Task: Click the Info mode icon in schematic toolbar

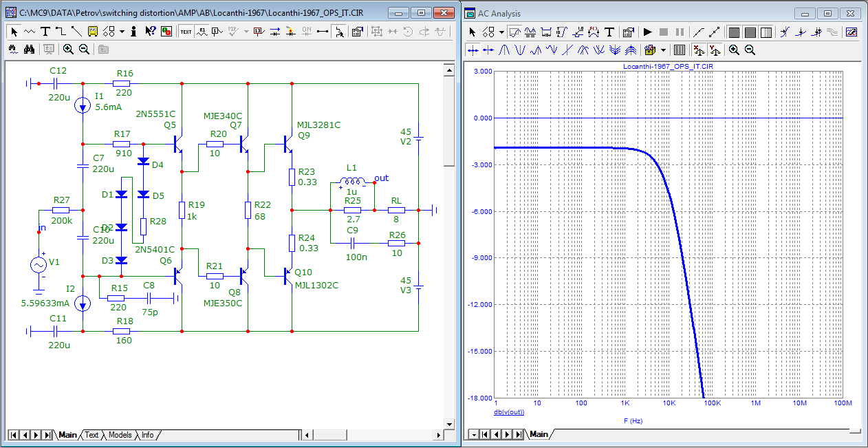Action: point(133,32)
